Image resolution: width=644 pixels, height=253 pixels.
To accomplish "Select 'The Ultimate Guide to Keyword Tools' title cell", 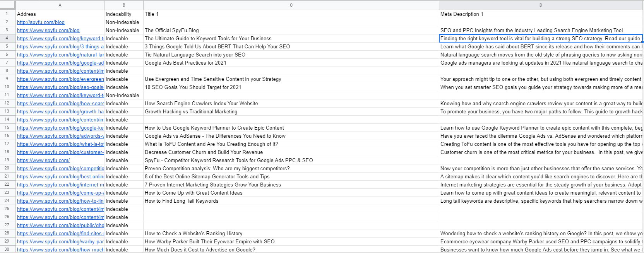I will click(291, 38).
